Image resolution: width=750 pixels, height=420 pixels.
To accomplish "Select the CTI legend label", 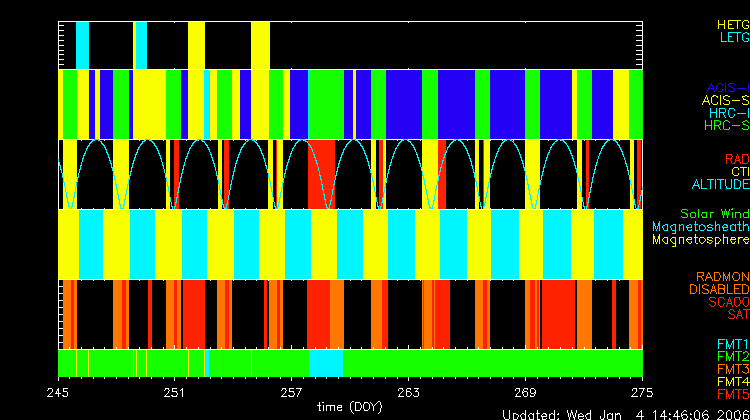I will (738, 171).
